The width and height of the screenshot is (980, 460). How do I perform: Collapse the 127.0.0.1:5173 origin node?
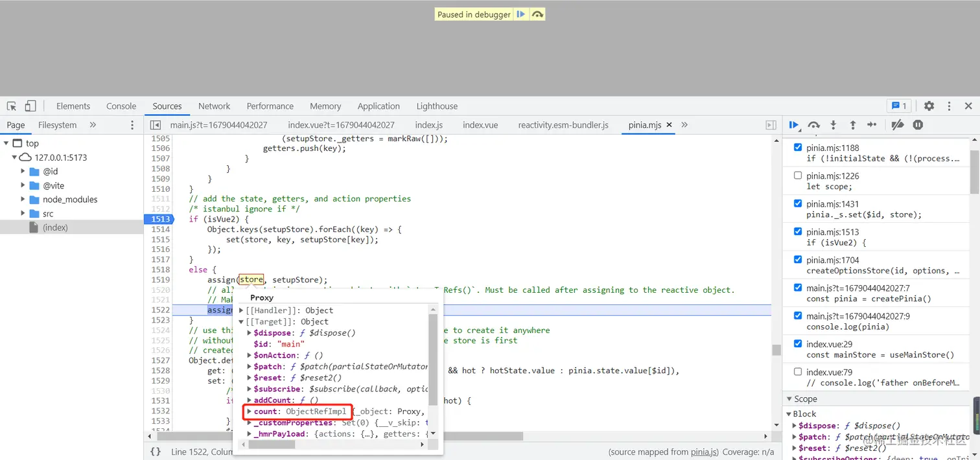[x=14, y=157]
